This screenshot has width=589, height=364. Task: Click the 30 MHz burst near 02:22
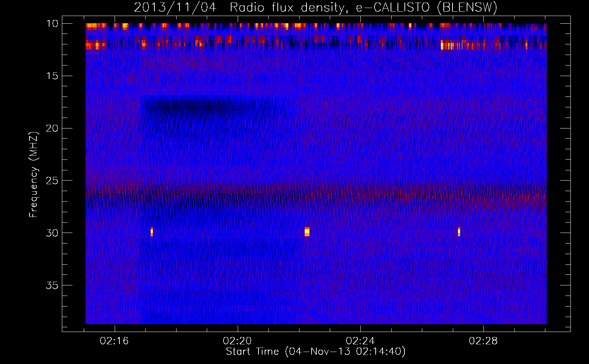(307, 232)
